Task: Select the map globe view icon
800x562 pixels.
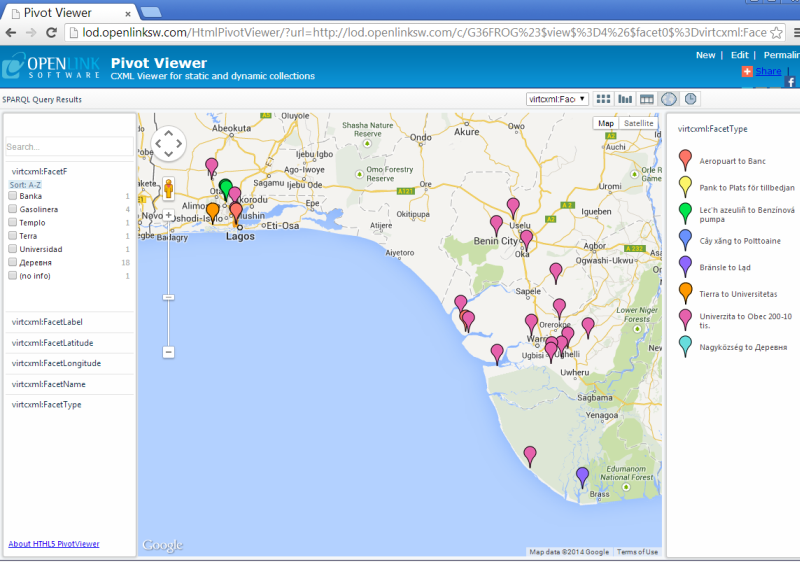Action: (669, 99)
